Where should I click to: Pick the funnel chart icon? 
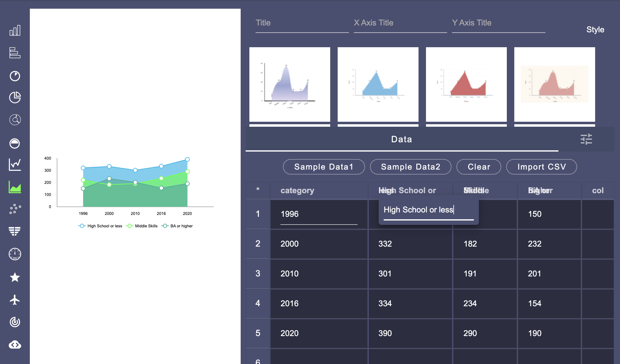point(15,231)
